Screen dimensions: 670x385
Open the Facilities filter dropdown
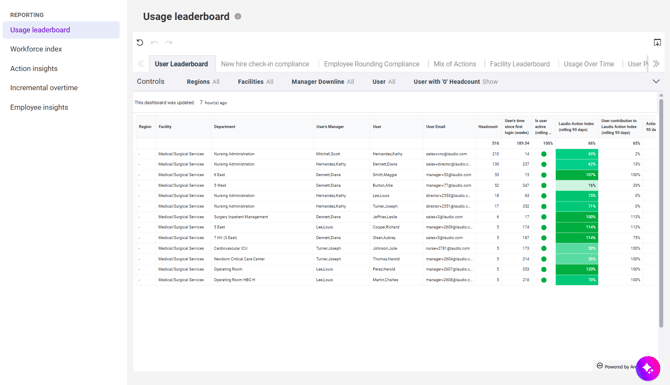255,82
